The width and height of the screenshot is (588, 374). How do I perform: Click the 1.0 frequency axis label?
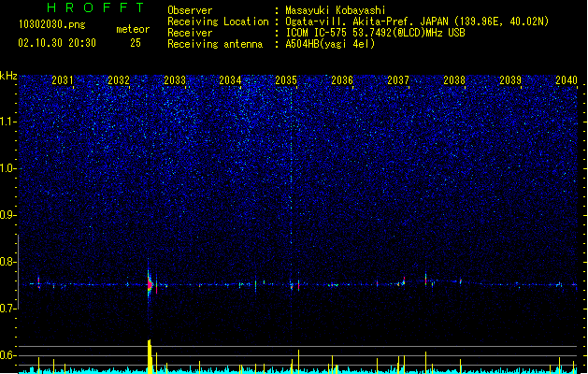click(x=8, y=168)
